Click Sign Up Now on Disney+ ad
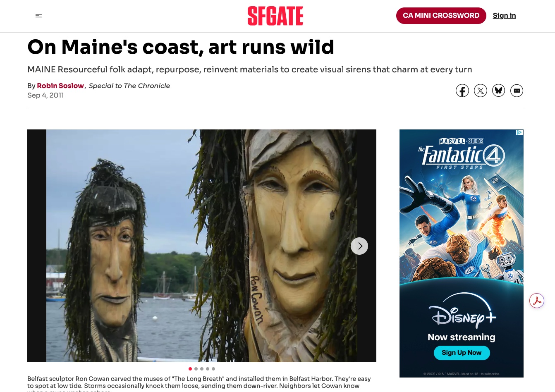 click(462, 353)
